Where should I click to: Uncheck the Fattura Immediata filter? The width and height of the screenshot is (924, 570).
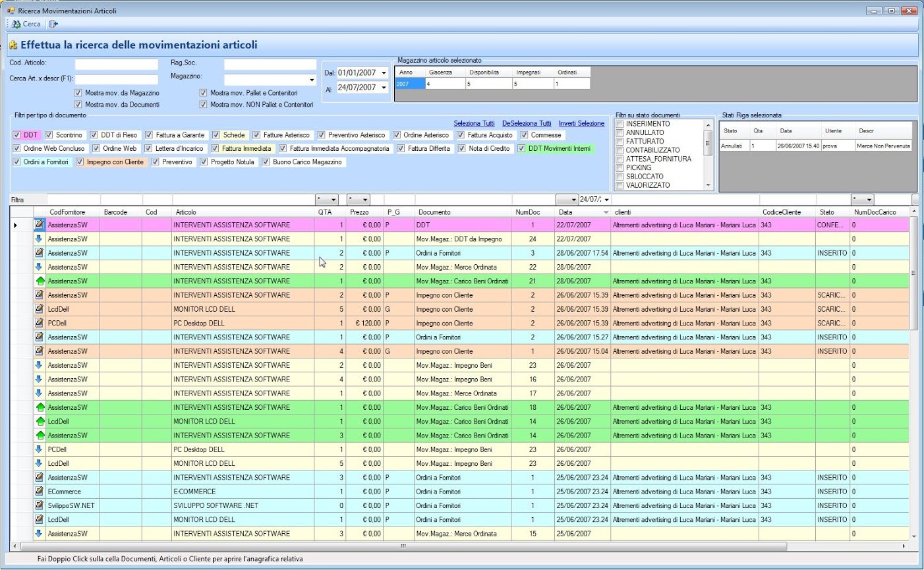[x=215, y=148]
